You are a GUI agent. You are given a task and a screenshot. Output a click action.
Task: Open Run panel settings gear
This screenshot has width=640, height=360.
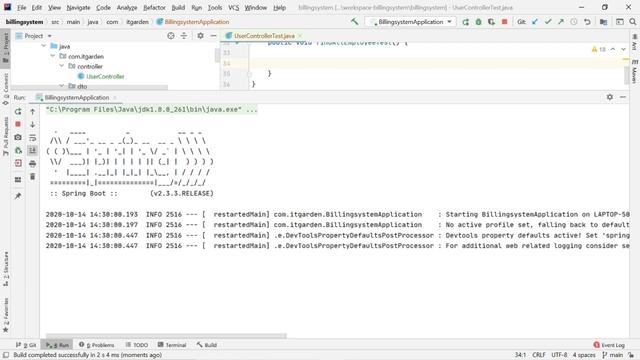(x=610, y=97)
